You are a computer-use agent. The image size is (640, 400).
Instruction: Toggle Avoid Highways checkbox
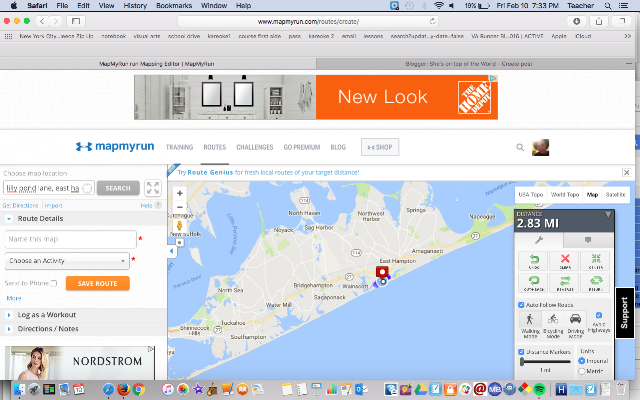tap(599, 315)
